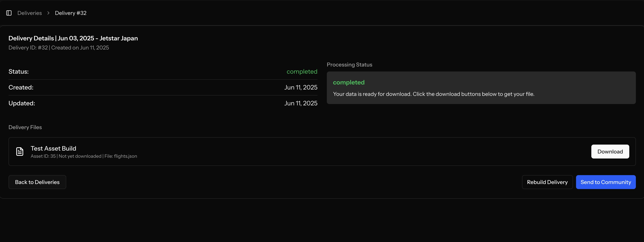The height and width of the screenshot is (242, 644).
Task: Download the Test Asset Build file
Action: (x=610, y=151)
